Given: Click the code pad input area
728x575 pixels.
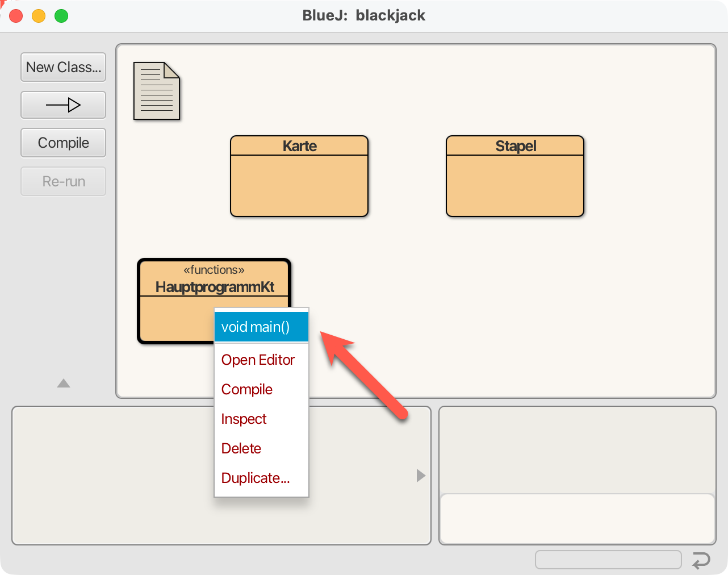Looking at the screenshot, I should click(577, 519).
